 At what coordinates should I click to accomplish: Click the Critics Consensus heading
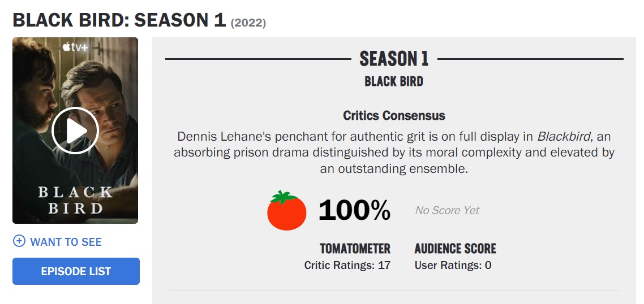[x=394, y=116]
